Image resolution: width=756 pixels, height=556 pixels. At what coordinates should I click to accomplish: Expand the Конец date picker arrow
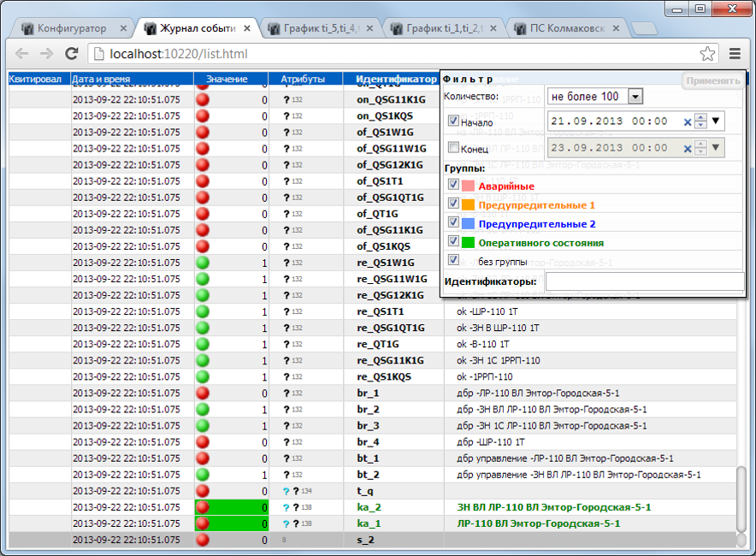716,147
